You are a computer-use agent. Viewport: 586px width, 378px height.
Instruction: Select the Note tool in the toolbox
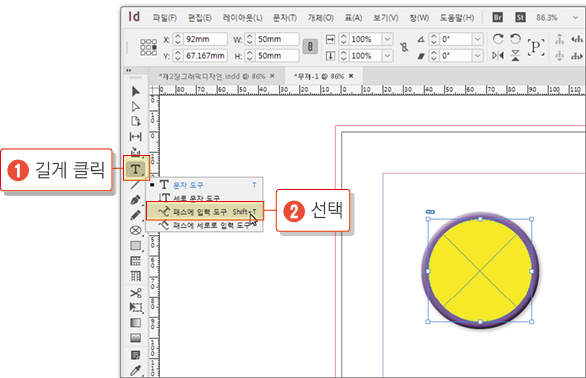coord(136,355)
